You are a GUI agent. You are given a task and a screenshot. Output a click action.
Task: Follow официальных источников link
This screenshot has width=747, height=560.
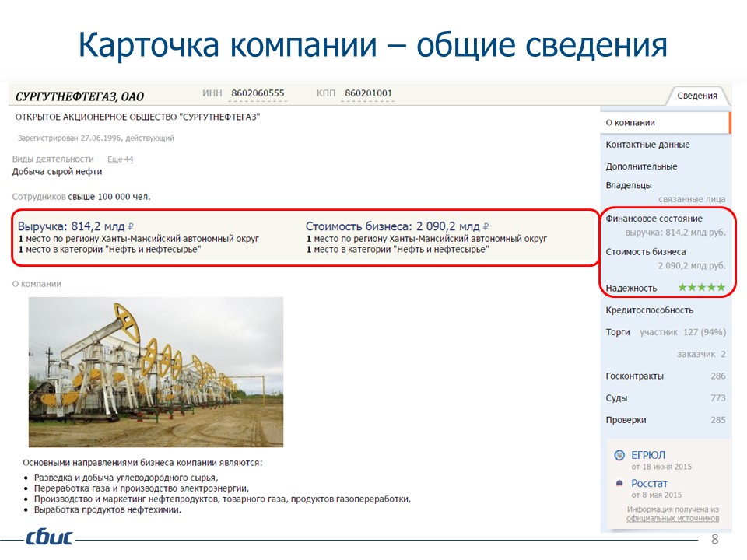coord(672,518)
